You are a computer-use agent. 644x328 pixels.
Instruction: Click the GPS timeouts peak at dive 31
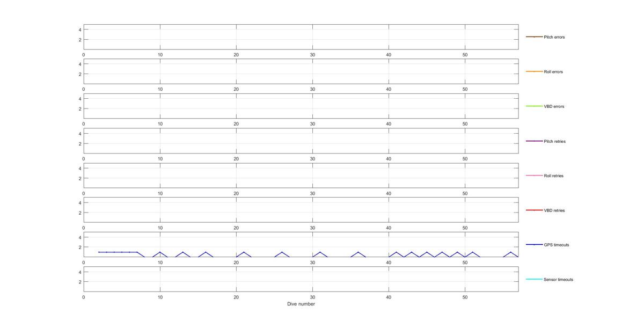point(320,252)
